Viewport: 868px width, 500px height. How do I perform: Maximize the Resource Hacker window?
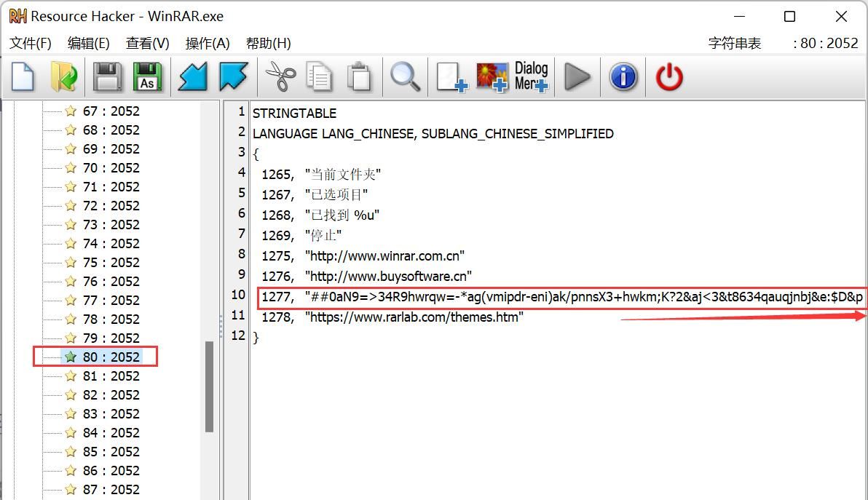tap(790, 17)
